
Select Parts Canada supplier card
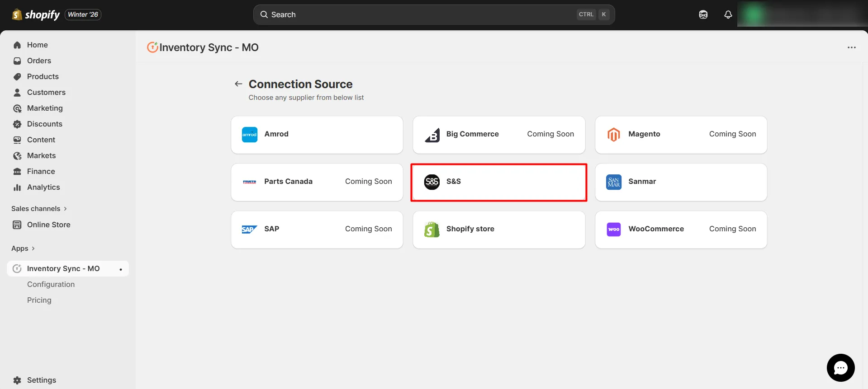(317, 182)
